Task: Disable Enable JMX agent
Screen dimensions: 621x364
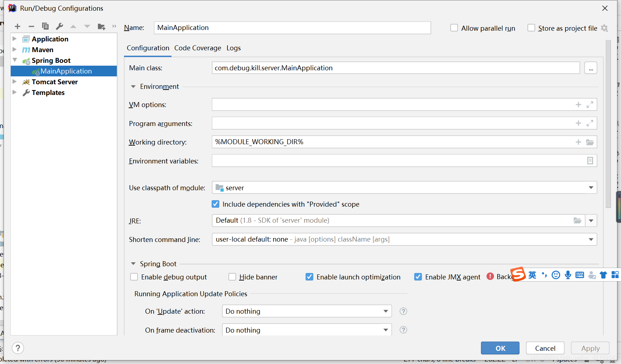Action: point(418,277)
